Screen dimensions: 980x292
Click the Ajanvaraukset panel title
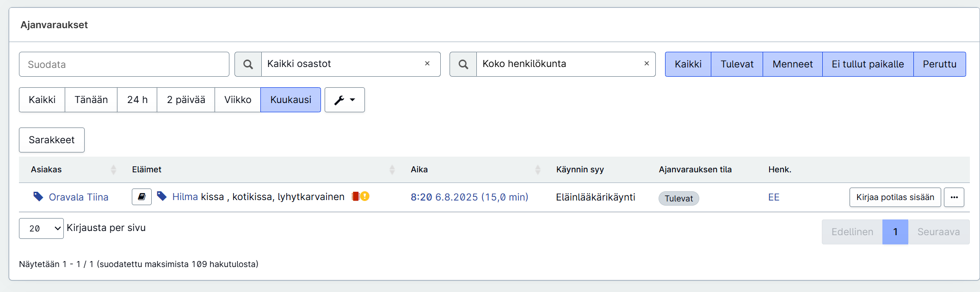54,25
